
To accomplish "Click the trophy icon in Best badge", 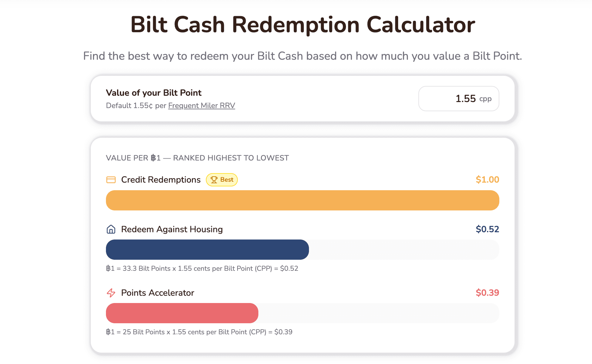I will [214, 180].
